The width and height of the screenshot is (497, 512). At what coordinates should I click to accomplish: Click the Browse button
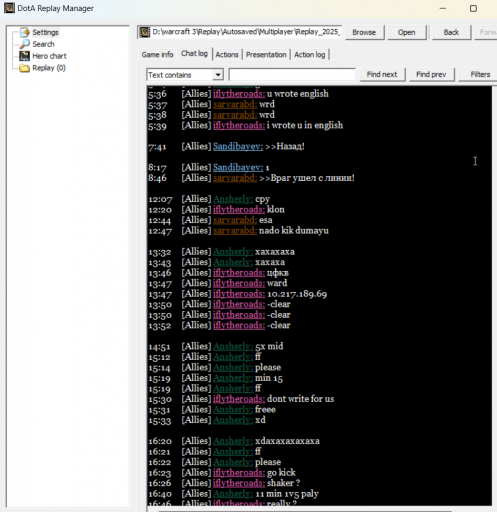pyautogui.click(x=364, y=32)
